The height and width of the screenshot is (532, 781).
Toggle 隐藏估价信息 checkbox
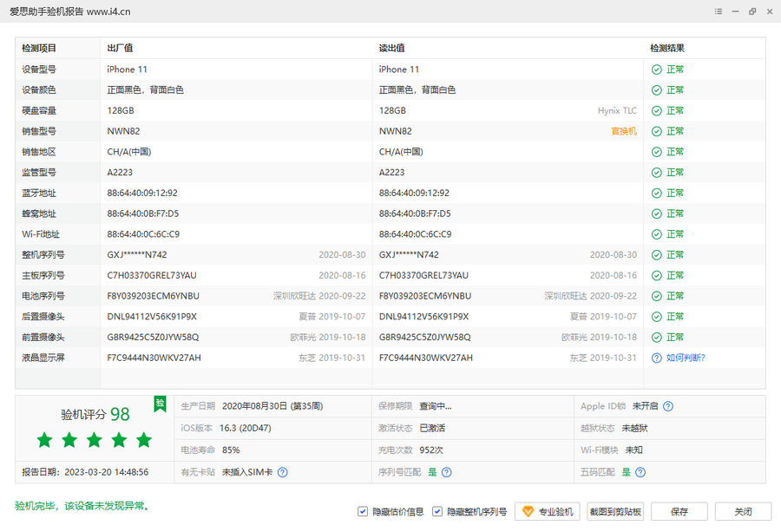(x=363, y=512)
